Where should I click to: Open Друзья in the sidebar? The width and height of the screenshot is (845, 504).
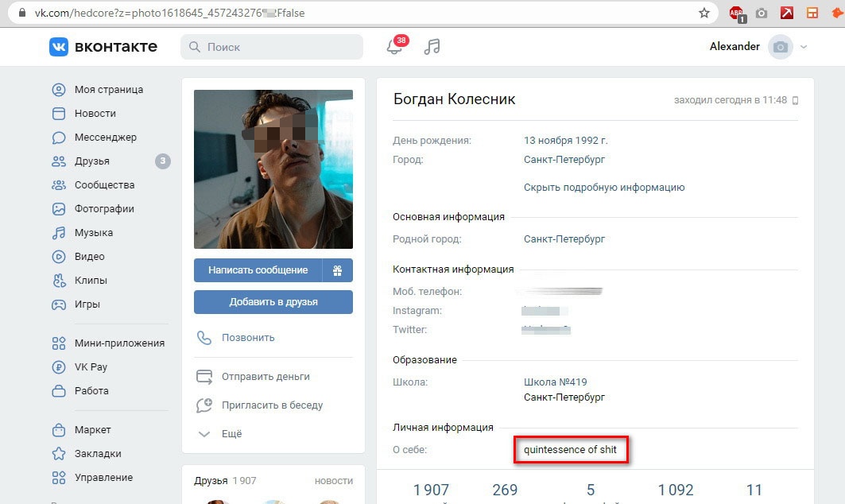(x=91, y=161)
